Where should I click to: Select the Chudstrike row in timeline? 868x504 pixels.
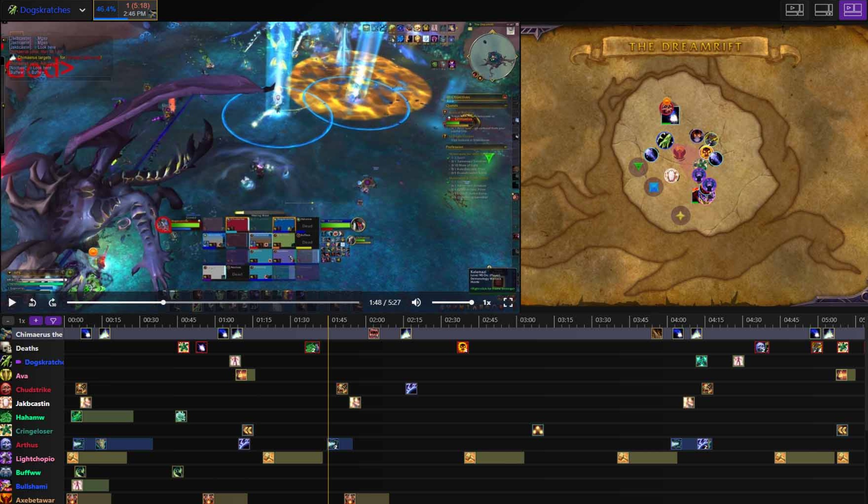click(x=33, y=390)
